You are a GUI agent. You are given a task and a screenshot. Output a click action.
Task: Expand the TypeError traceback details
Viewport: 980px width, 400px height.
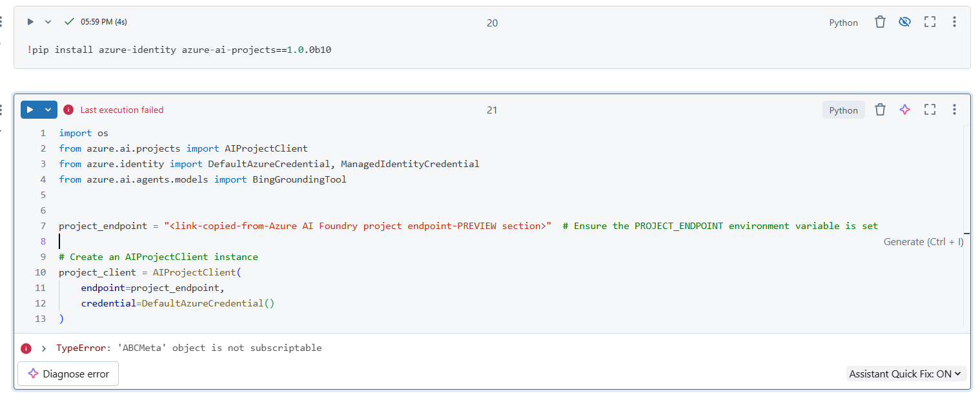[44, 348]
